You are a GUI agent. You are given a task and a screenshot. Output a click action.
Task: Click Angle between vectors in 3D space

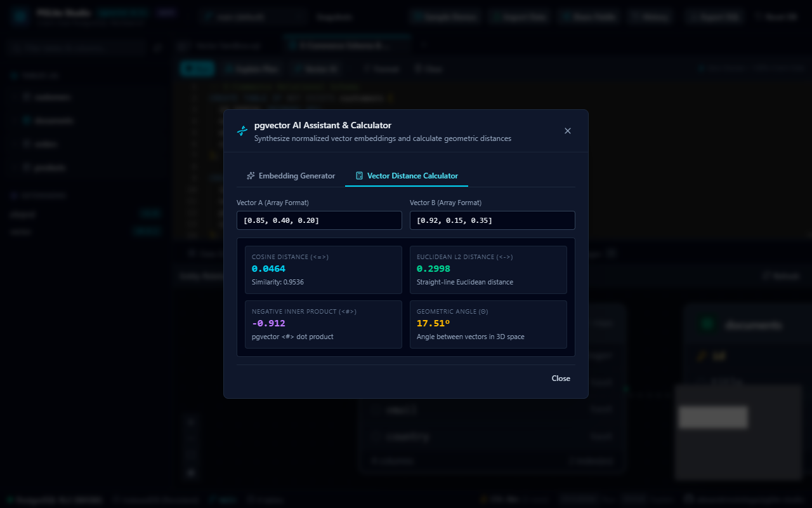coord(471,337)
